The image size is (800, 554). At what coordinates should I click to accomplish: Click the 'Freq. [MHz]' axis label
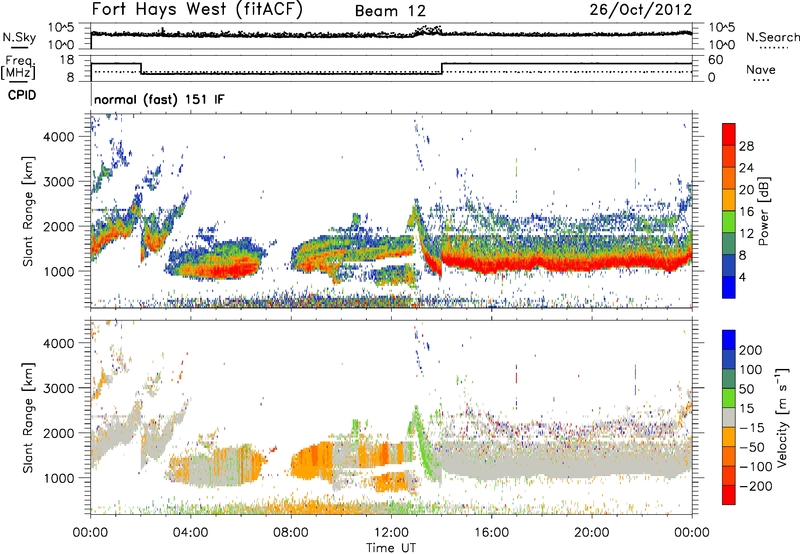(x=18, y=68)
